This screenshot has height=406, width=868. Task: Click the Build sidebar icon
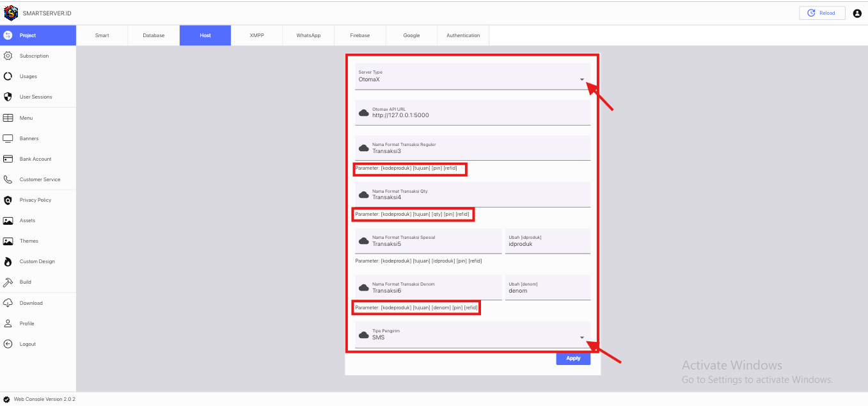7,282
